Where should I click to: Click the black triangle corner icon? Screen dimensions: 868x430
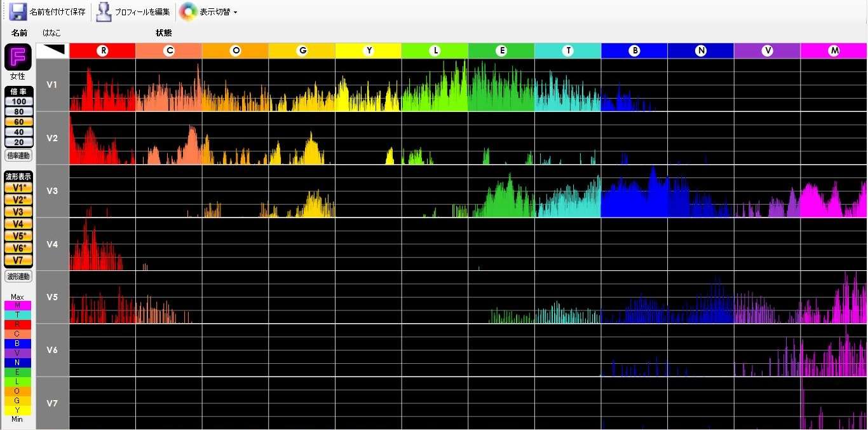click(53, 50)
